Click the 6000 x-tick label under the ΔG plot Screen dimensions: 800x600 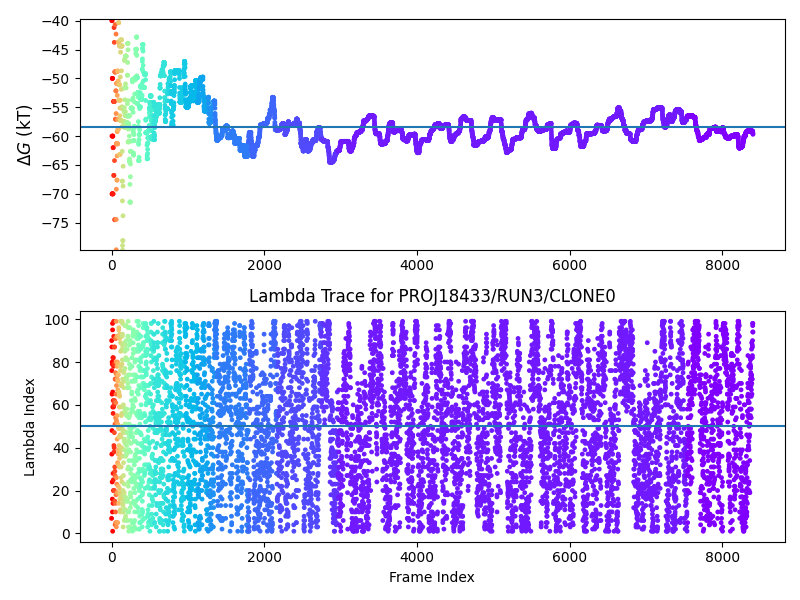pyautogui.click(x=569, y=265)
